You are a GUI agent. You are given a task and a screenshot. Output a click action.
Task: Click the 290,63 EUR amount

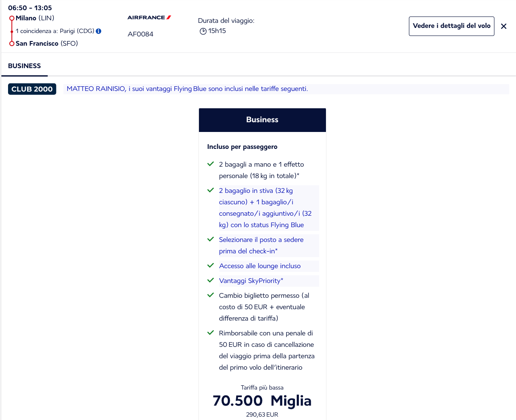coord(262,415)
